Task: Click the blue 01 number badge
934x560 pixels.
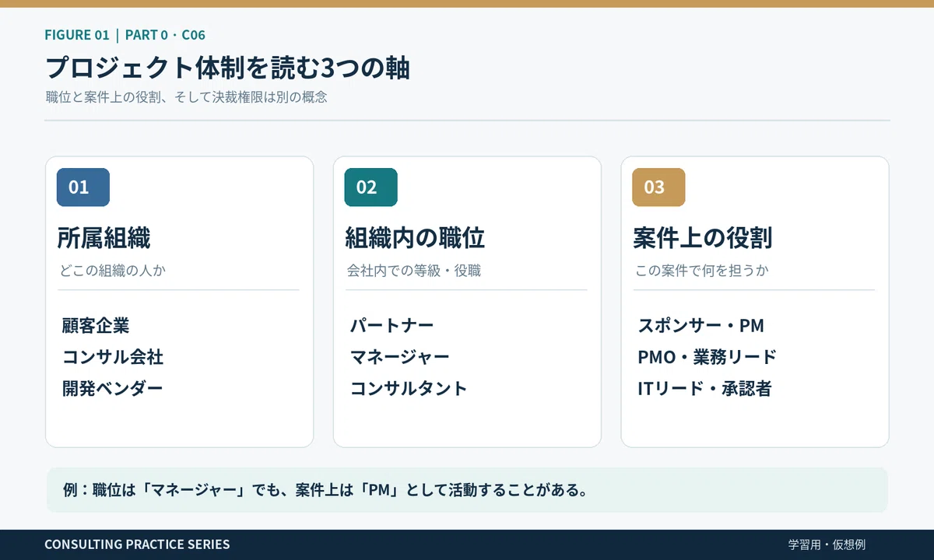Action: tap(83, 187)
